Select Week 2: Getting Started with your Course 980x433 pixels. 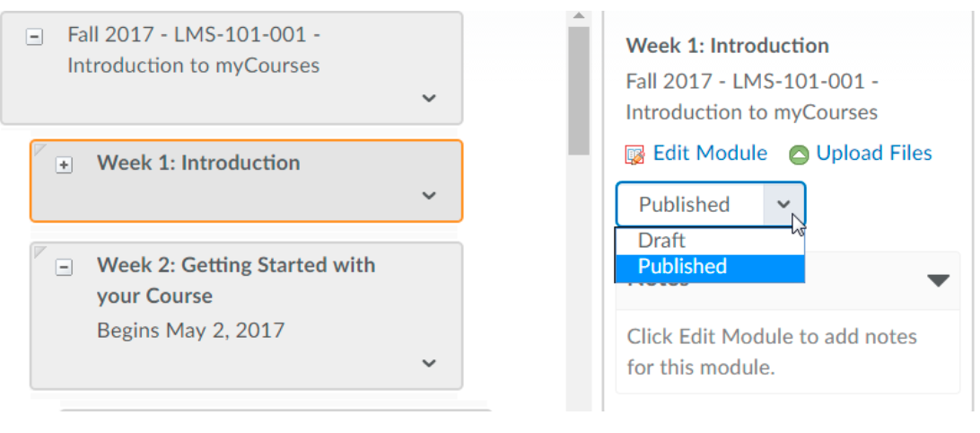(x=235, y=280)
